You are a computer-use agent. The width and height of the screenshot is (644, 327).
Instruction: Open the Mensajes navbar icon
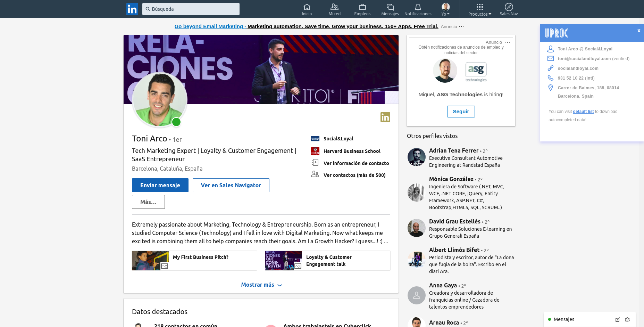(x=390, y=7)
